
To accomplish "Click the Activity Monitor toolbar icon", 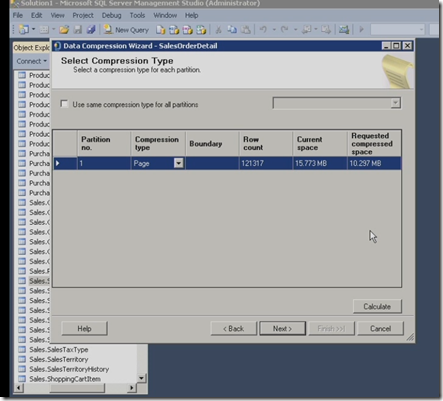I will [x=344, y=30].
